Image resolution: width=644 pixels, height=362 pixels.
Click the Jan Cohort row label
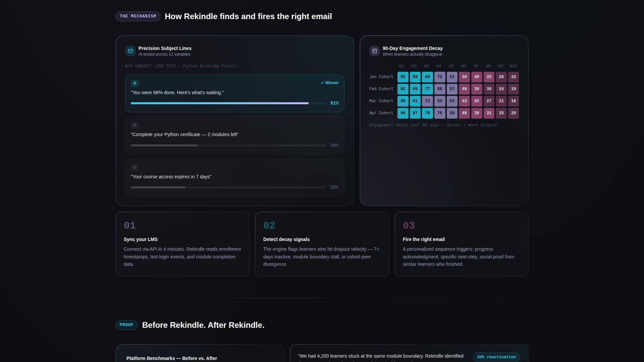pos(381,77)
